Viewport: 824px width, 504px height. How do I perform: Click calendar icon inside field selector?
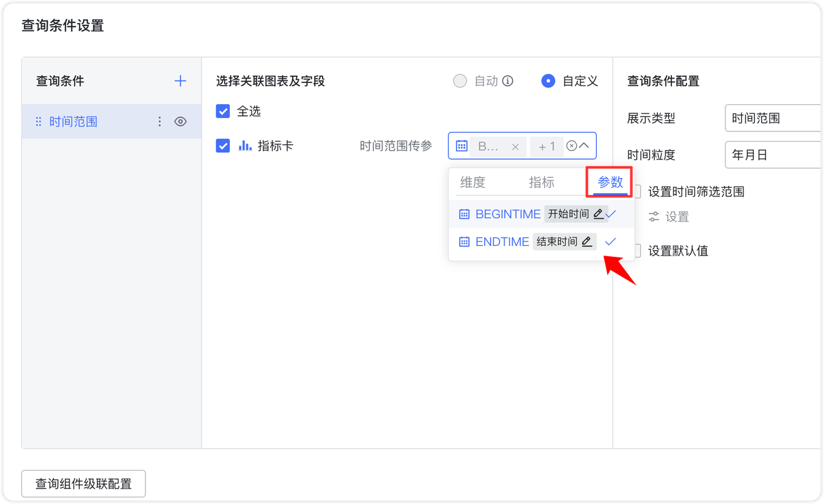pos(462,146)
